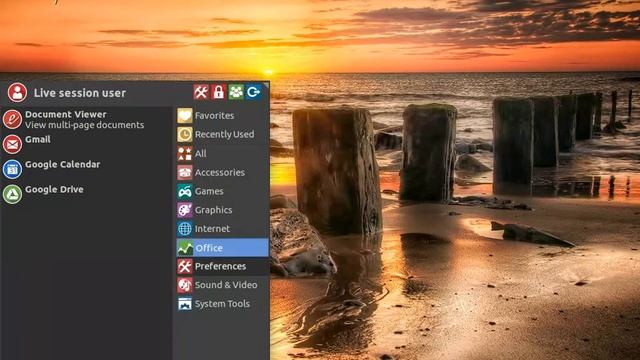Click the log out arrow icon

pos(253,92)
